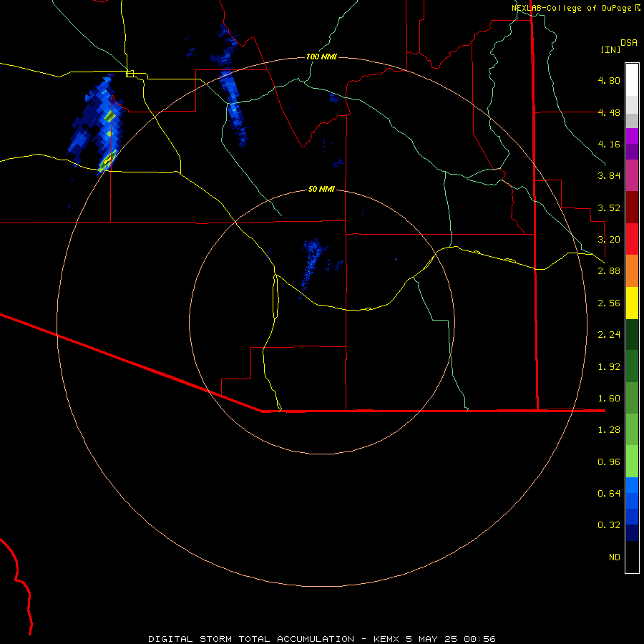
Task: Click the orange legend swatch
Action: point(632,271)
